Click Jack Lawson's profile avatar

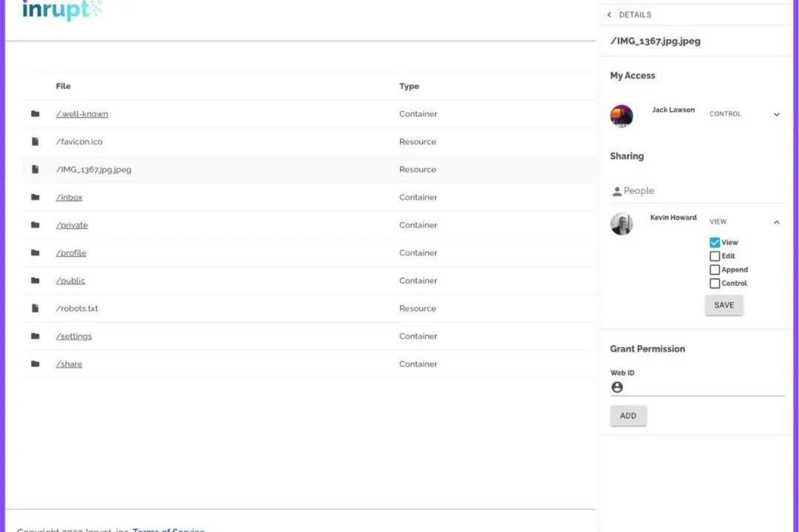point(621,115)
